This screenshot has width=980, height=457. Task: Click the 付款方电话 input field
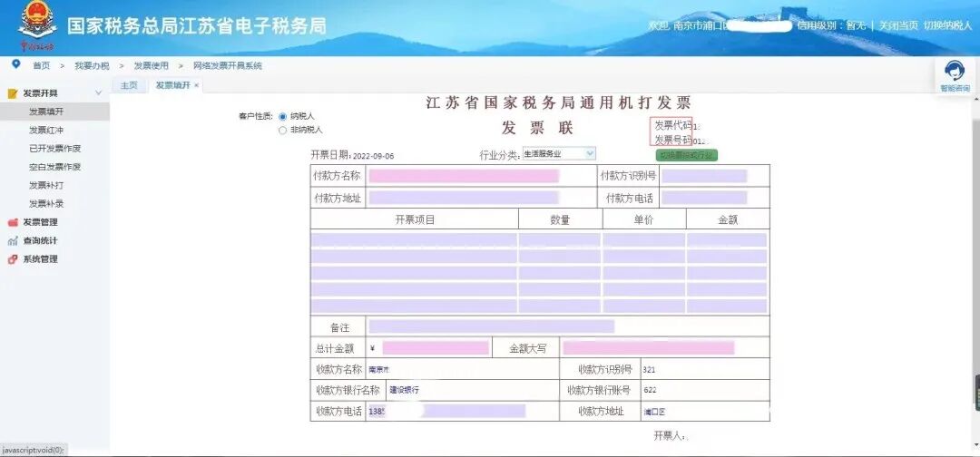tap(704, 199)
